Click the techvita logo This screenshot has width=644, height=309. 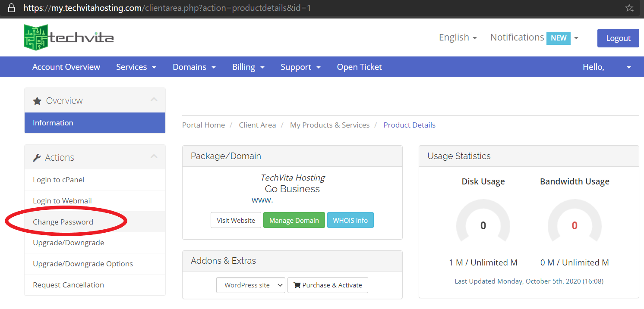click(68, 37)
